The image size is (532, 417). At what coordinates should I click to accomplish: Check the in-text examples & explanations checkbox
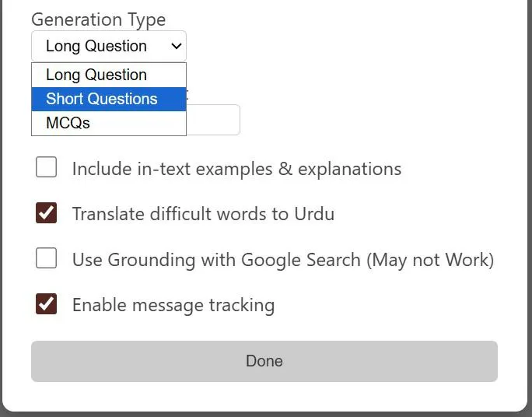47,167
